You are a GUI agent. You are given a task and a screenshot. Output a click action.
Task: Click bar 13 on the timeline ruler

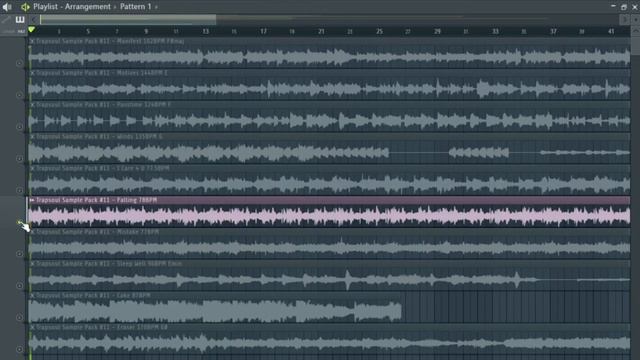[x=205, y=31]
